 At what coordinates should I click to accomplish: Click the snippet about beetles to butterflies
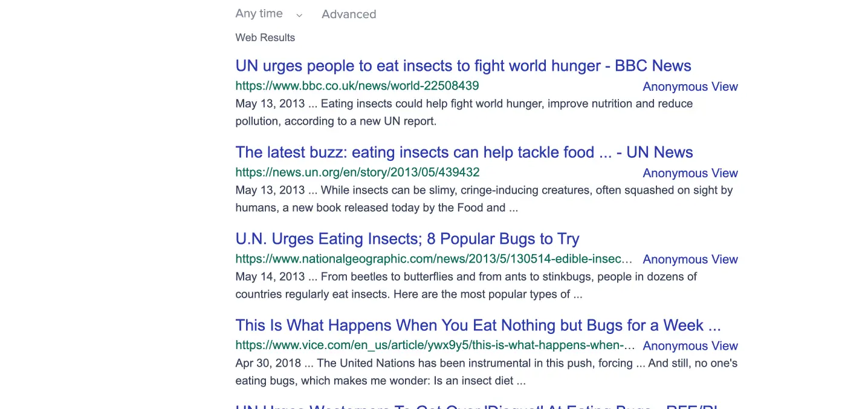465,285
